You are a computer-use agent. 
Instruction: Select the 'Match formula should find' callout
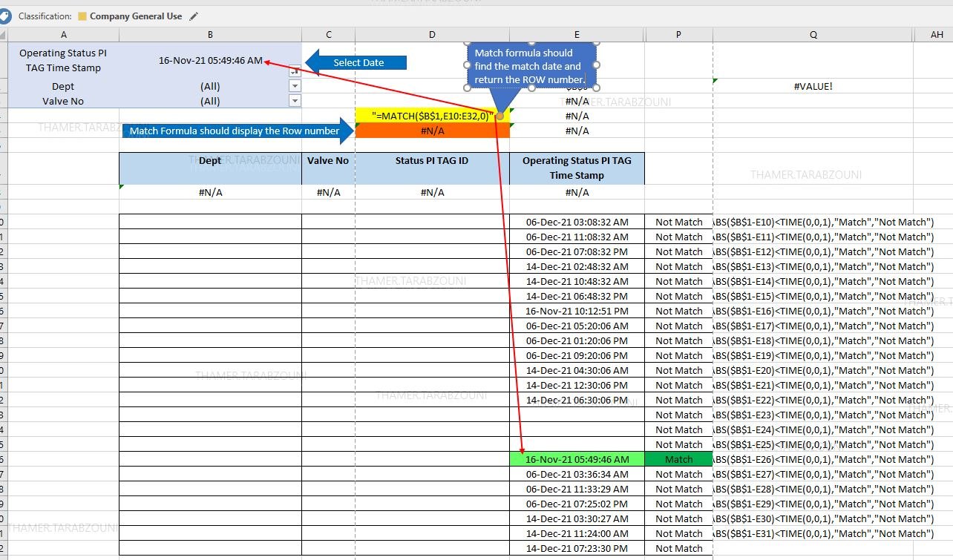pos(531,66)
